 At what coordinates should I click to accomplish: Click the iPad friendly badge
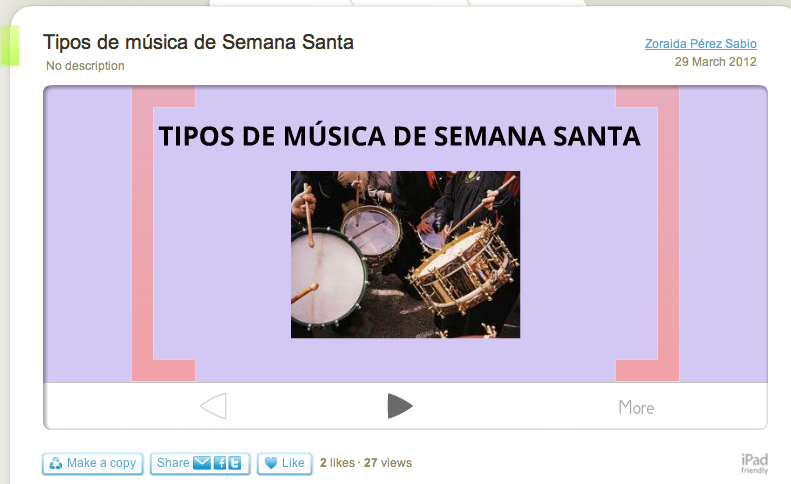754,463
